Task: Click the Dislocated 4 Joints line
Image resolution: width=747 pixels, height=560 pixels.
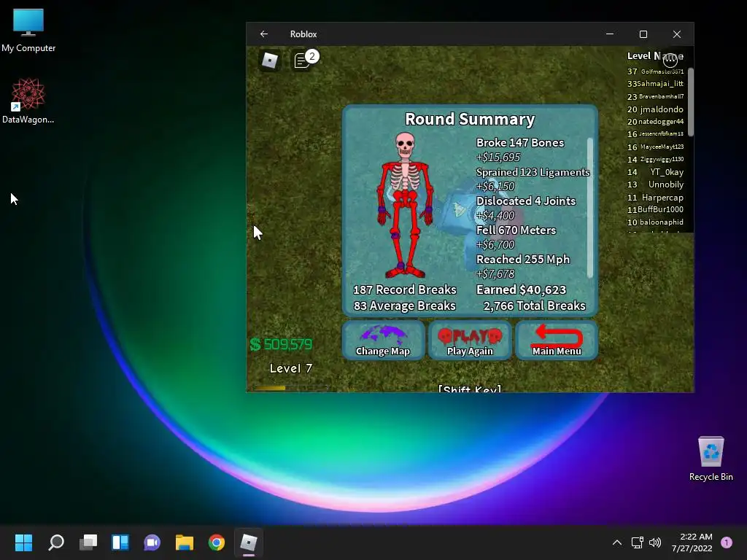Action: tap(526, 201)
